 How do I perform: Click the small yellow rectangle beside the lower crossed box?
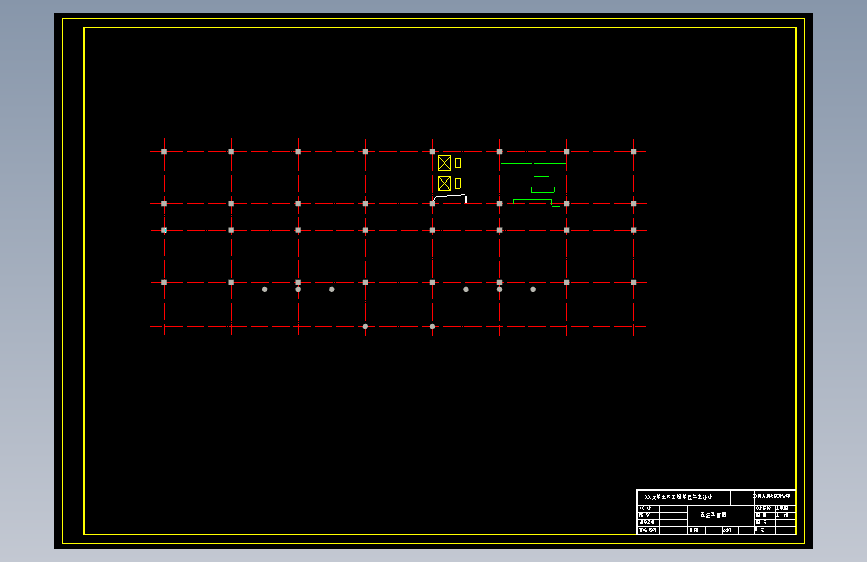458,183
